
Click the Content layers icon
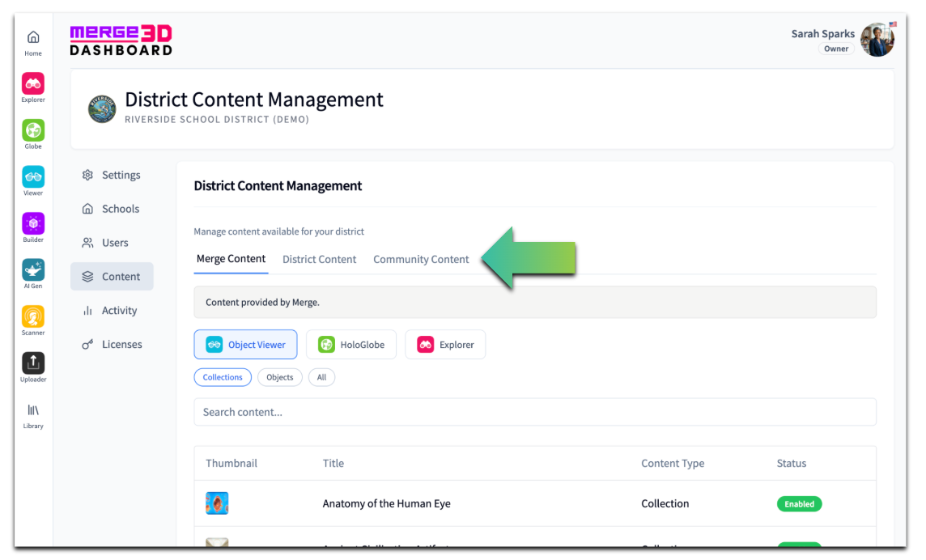point(87,277)
